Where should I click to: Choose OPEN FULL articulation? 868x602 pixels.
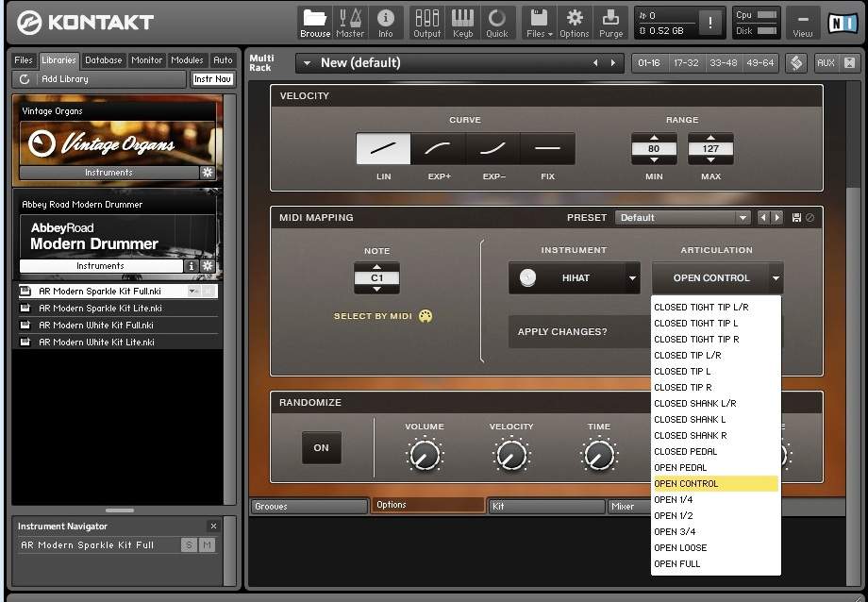coord(715,564)
